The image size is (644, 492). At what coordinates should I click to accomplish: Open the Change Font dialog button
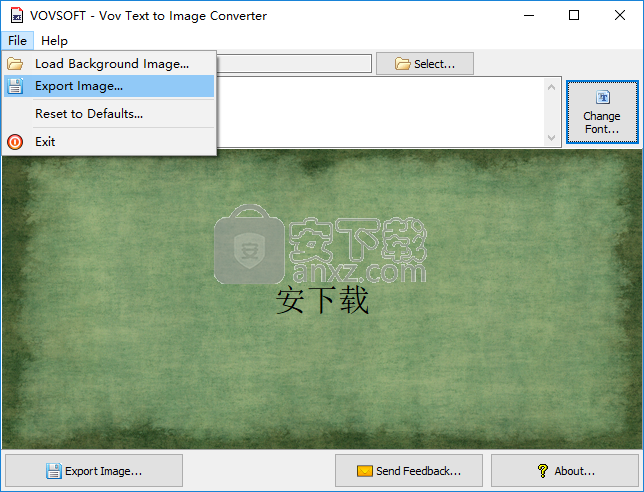pyautogui.click(x=602, y=112)
